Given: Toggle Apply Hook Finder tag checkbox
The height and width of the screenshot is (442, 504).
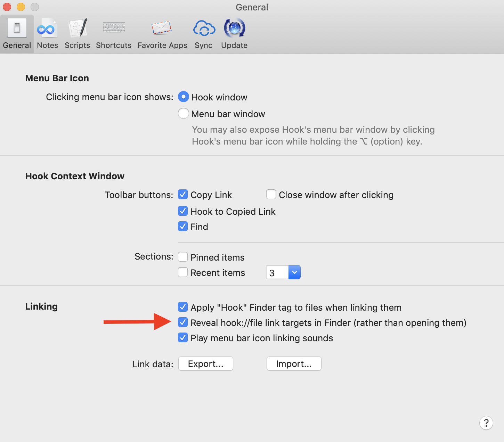Looking at the screenshot, I should coord(183,307).
